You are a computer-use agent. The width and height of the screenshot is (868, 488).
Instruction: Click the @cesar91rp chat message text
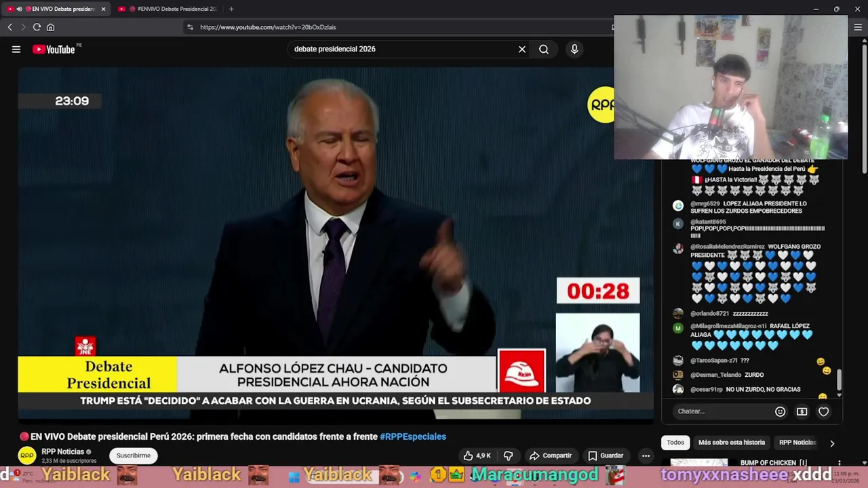click(x=763, y=390)
